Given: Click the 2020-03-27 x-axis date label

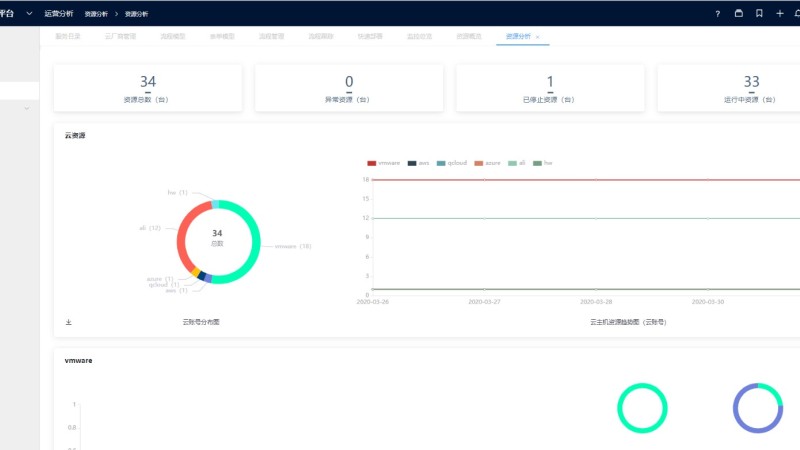Looking at the screenshot, I should click(x=484, y=302).
